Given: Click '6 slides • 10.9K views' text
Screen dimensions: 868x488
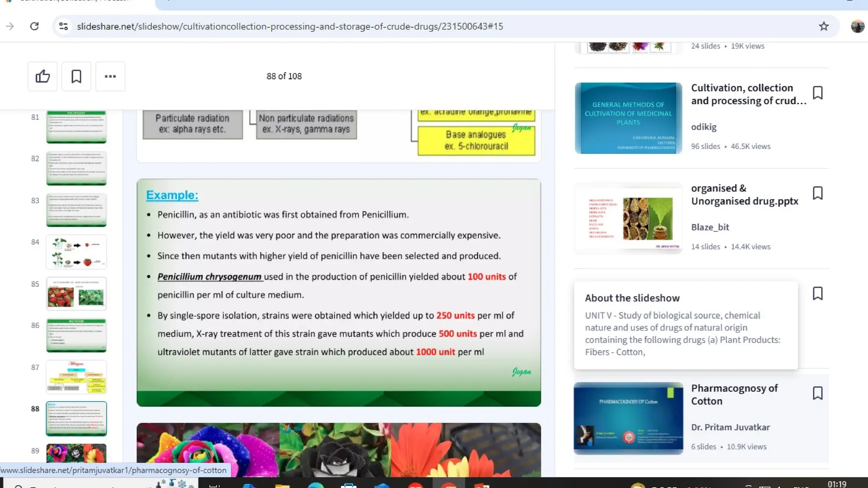Looking at the screenshot, I should pyautogui.click(x=729, y=446).
